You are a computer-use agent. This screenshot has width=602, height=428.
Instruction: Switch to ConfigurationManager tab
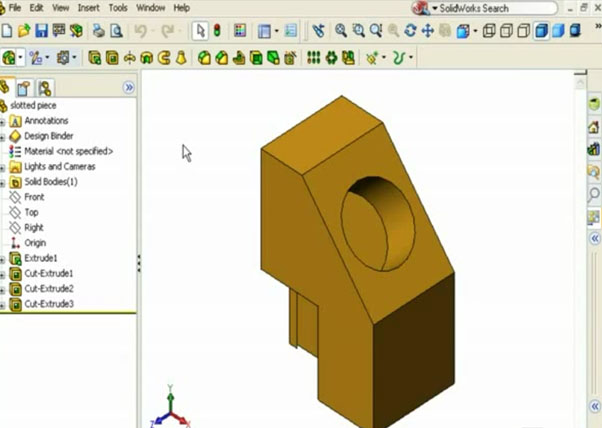[x=45, y=88]
